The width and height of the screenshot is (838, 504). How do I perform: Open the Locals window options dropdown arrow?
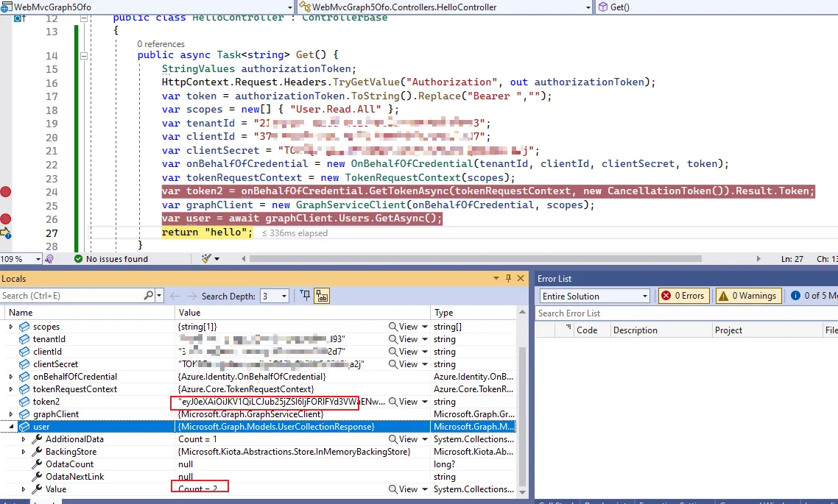pyautogui.click(x=496, y=278)
